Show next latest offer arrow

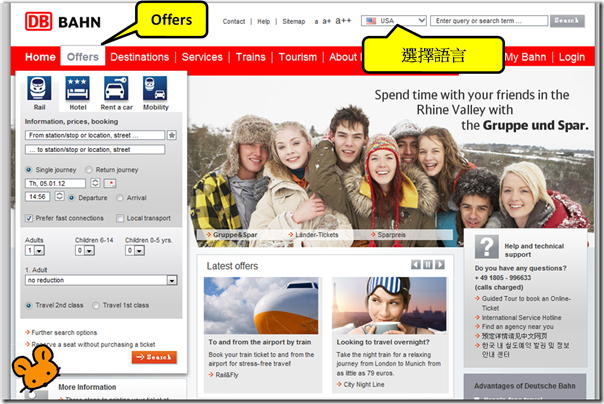[440, 265]
